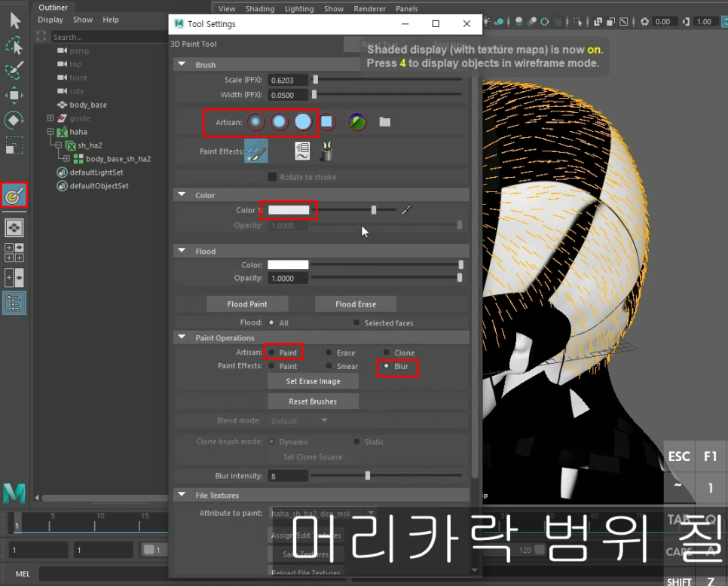Screen dimensions: 728x586
Task: Click the Maya logo in the corner
Action: click(14, 493)
